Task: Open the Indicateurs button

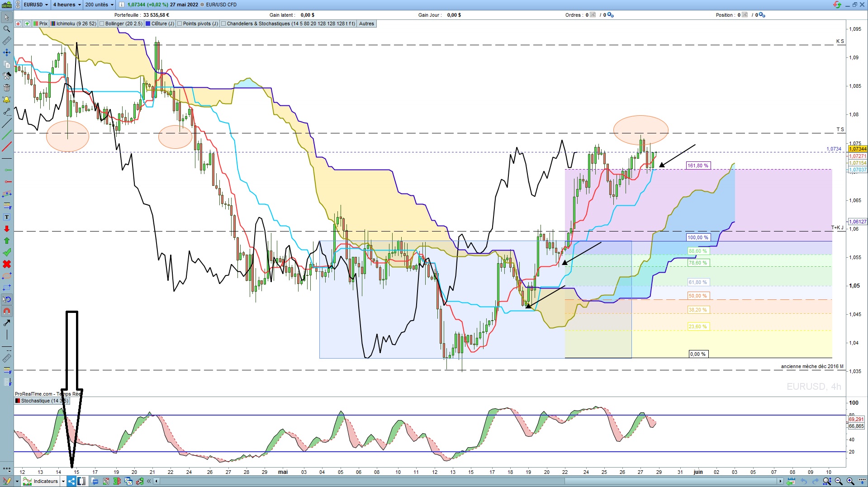Action: pyautogui.click(x=41, y=482)
